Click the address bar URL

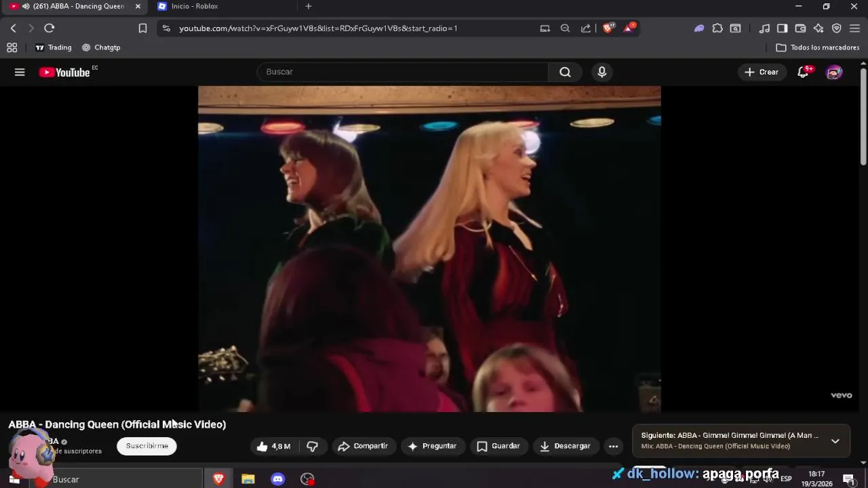coord(318,28)
